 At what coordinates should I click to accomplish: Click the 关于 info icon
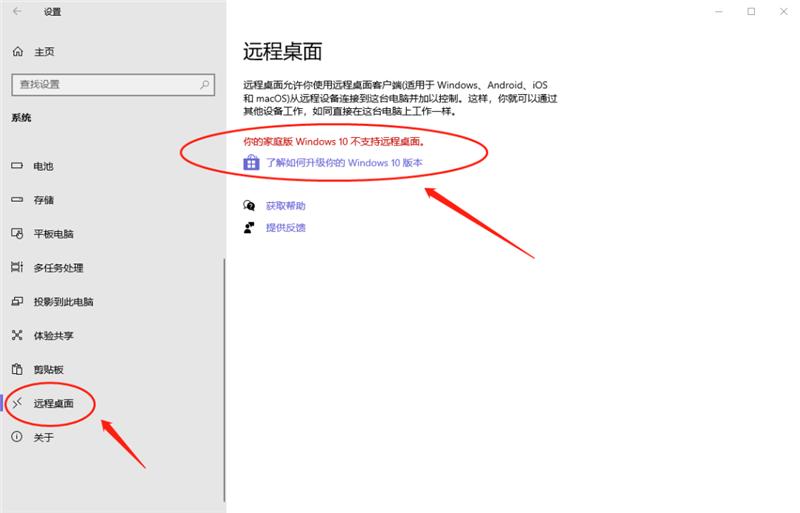coord(17,436)
